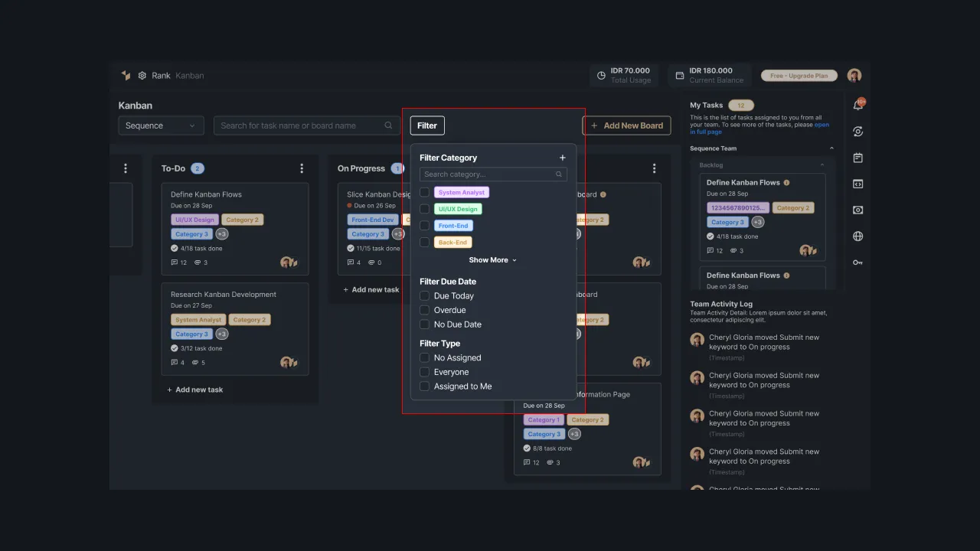Viewport: 980px width, 551px height.
Task: Focus the task or board name search field
Action: (x=307, y=126)
